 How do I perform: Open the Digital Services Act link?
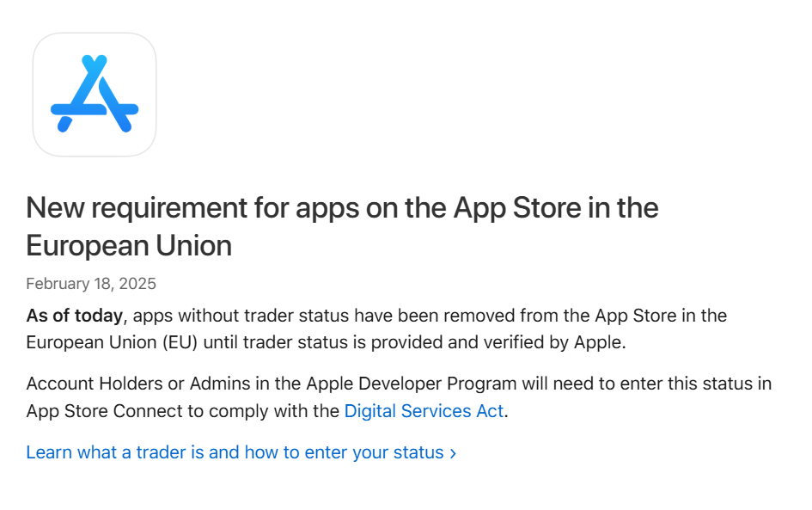point(424,411)
